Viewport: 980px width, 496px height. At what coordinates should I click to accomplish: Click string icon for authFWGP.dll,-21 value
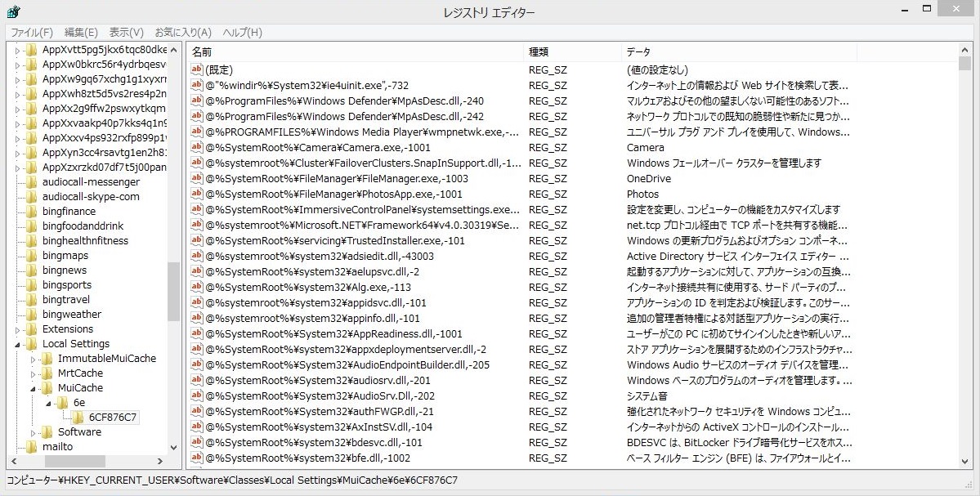tap(197, 411)
